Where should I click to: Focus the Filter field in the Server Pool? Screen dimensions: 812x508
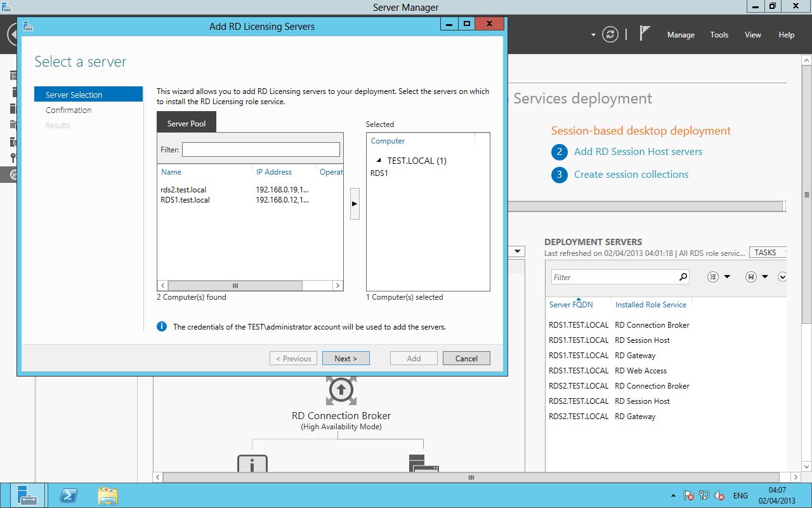[x=261, y=150]
